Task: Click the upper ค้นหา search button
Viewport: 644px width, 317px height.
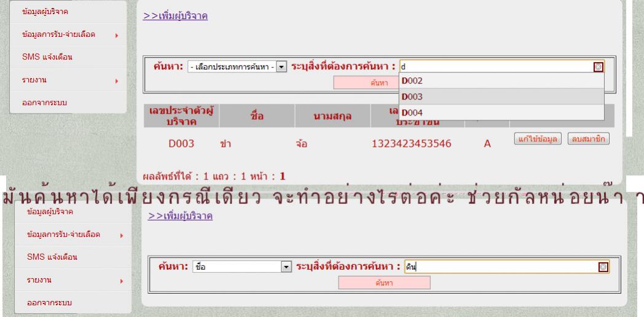Action: tap(366, 82)
